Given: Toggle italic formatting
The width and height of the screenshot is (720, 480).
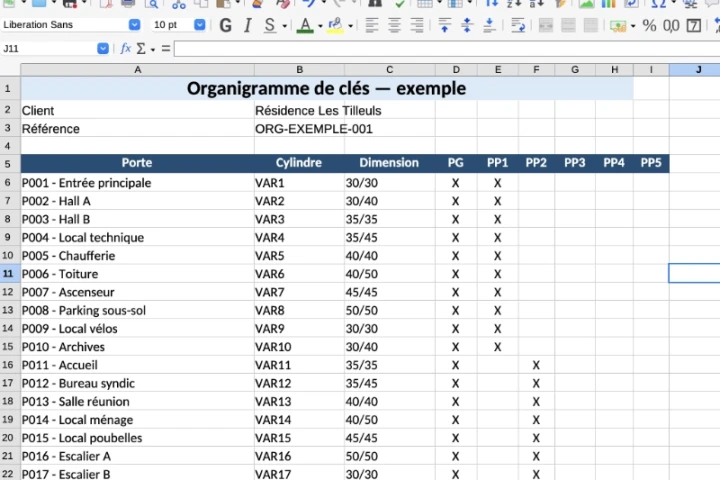Looking at the screenshot, I should (x=248, y=25).
